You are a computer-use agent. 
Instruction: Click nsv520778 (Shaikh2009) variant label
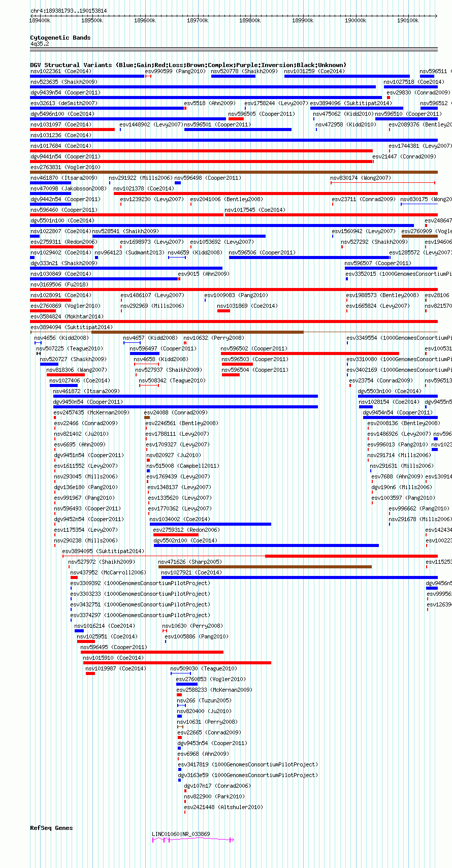(244, 71)
